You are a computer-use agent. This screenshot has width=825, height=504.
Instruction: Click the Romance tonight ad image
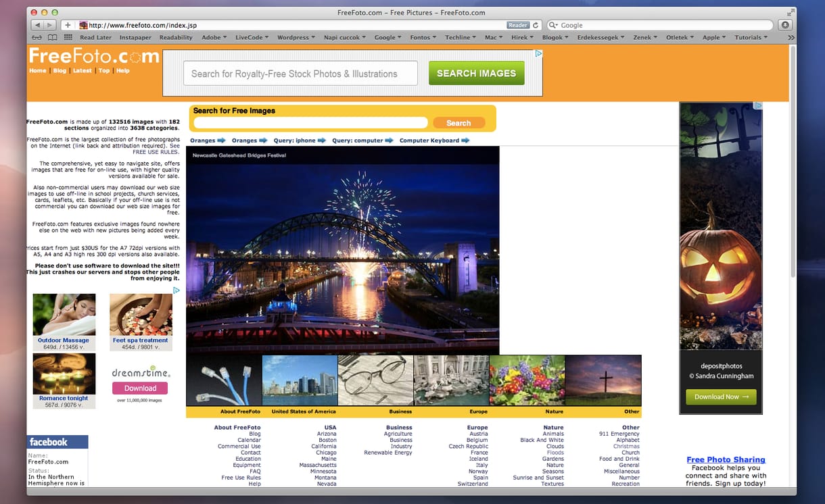pos(64,374)
